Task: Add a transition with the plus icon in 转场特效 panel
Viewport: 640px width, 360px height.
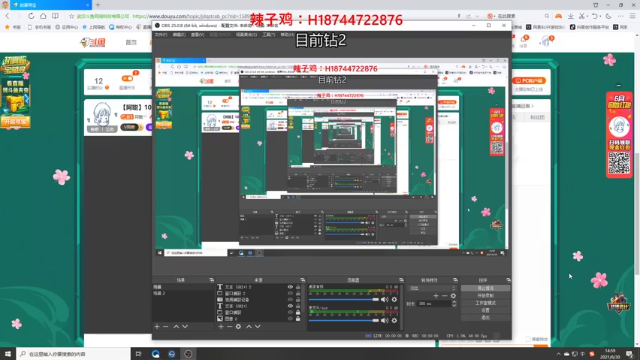Action: pos(436,296)
